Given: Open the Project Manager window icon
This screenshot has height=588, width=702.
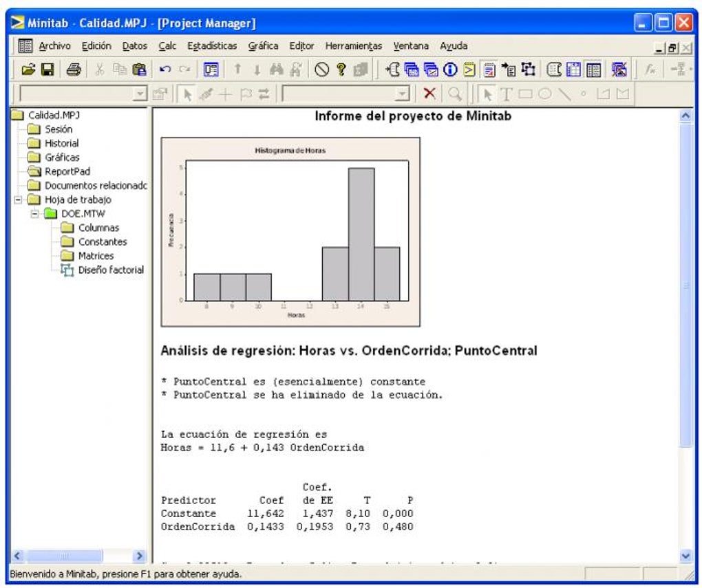Looking at the screenshot, I should 594,69.
